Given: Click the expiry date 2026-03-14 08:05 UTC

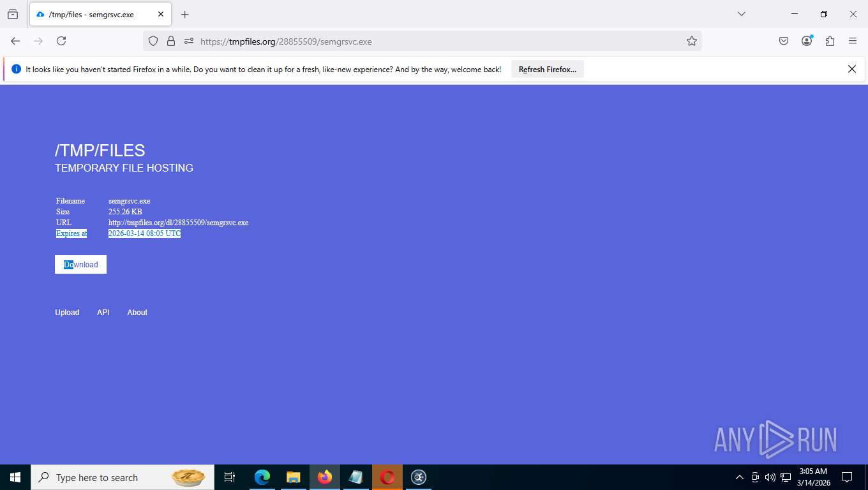Looking at the screenshot, I should click(x=145, y=234).
